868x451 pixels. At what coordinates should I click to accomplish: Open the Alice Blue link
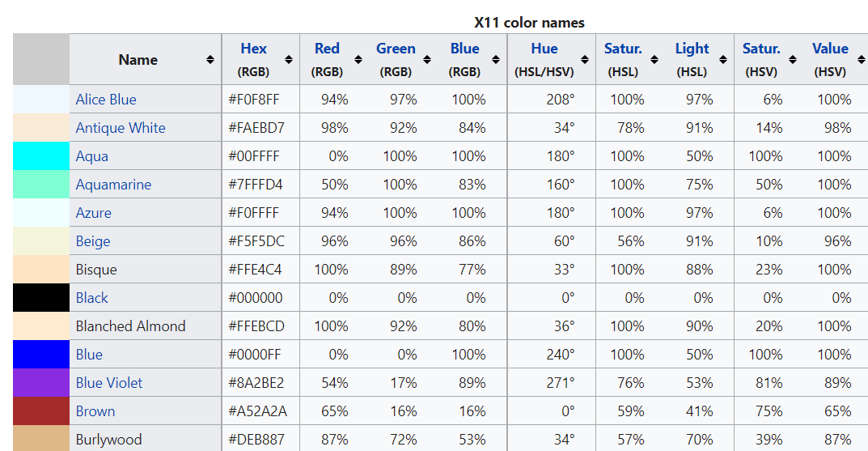pos(106,100)
